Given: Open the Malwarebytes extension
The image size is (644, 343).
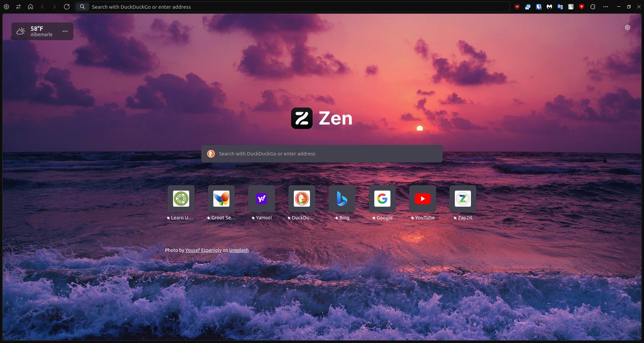Looking at the screenshot, I should click(549, 7).
